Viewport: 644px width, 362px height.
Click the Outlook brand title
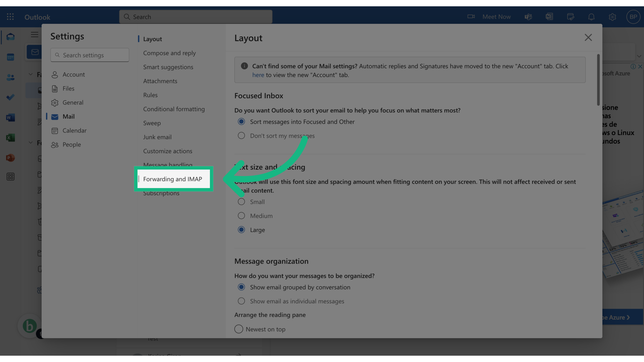click(x=37, y=17)
